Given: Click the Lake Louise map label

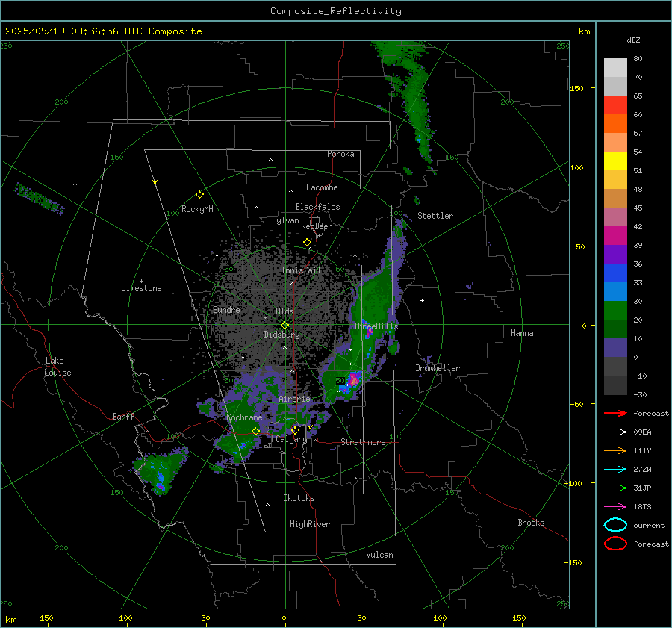Looking at the screenshot, I should [x=57, y=367].
